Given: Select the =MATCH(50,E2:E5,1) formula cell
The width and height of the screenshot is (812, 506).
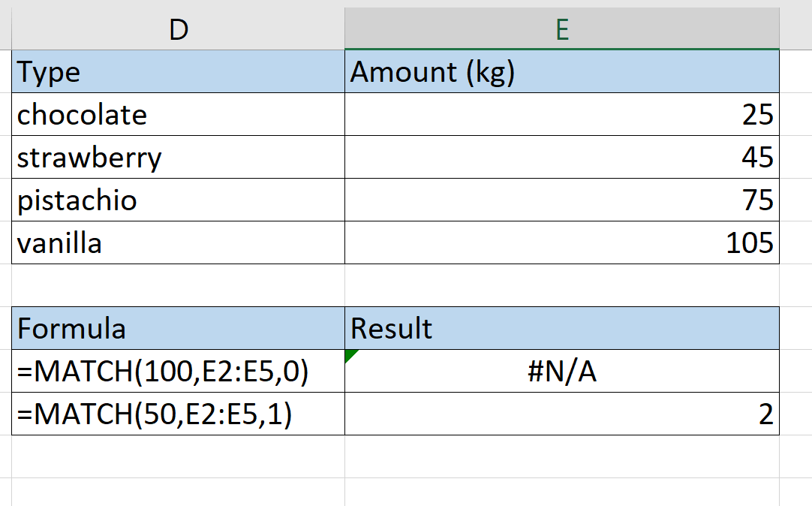Looking at the screenshot, I should tap(178, 414).
